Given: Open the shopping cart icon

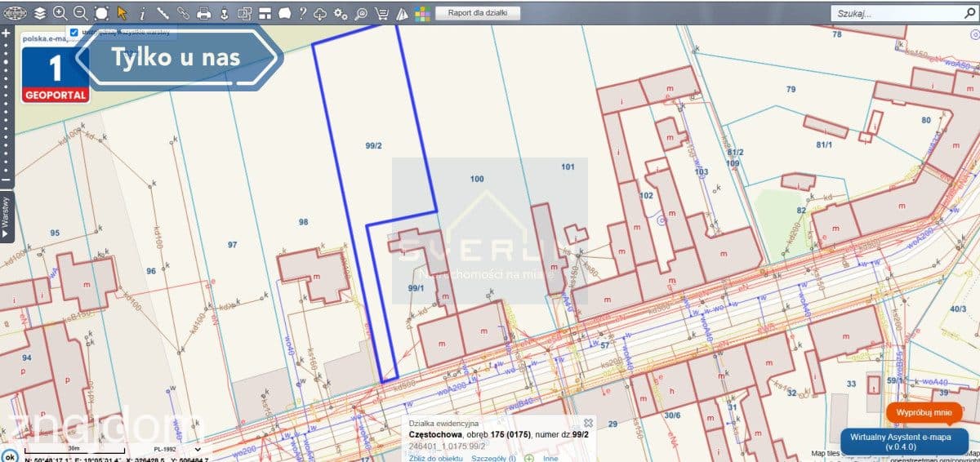Looking at the screenshot, I should (x=381, y=13).
